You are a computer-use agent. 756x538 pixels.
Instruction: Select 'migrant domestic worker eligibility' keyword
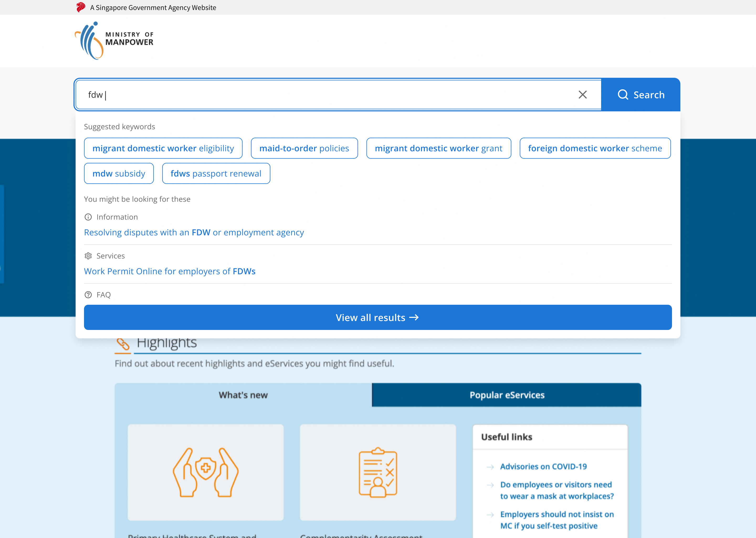pyautogui.click(x=163, y=148)
